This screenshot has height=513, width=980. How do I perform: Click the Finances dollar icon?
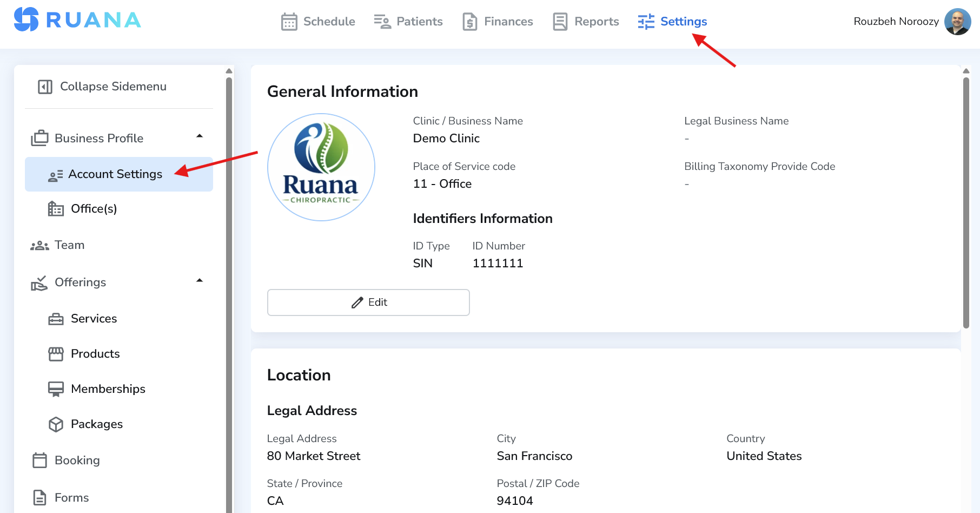pyautogui.click(x=468, y=22)
